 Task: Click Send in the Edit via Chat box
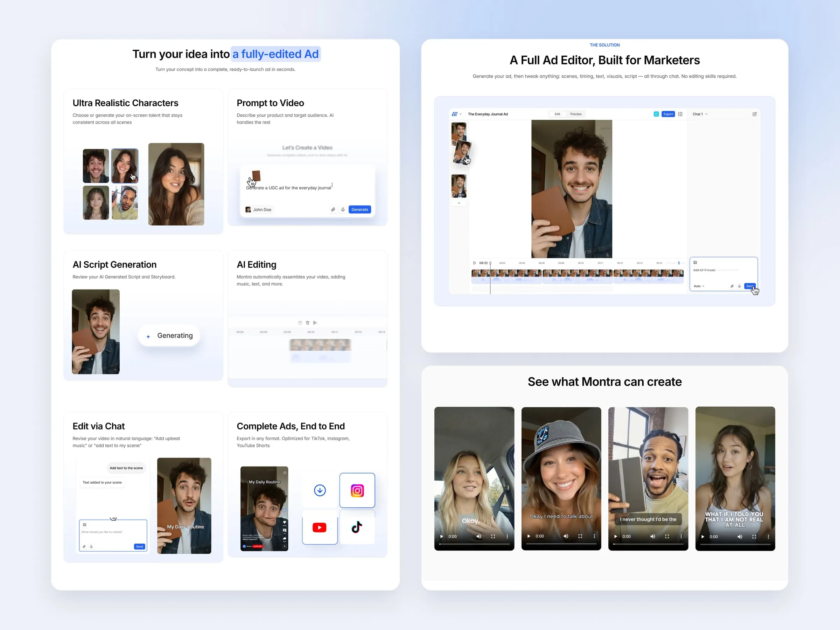(x=139, y=546)
